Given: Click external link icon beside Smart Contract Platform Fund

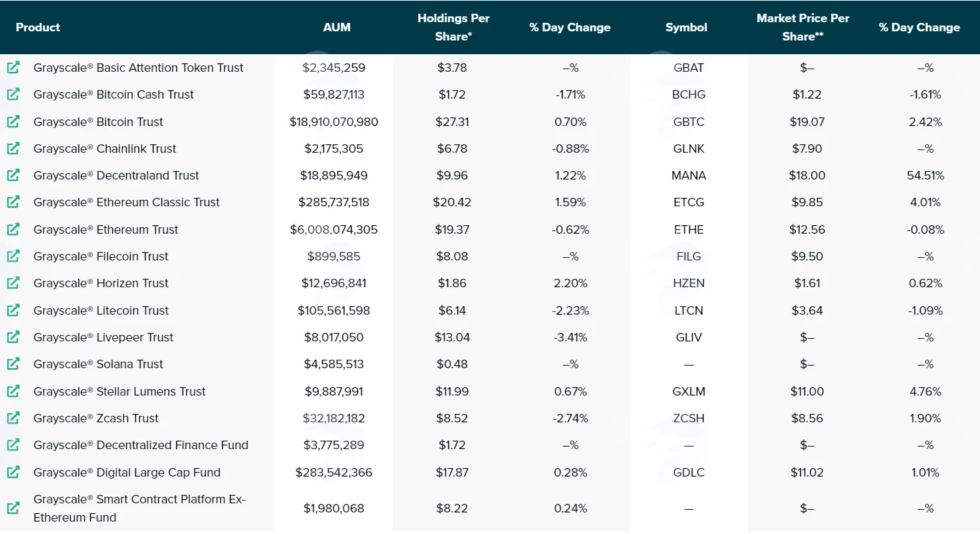Looking at the screenshot, I should [x=13, y=508].
